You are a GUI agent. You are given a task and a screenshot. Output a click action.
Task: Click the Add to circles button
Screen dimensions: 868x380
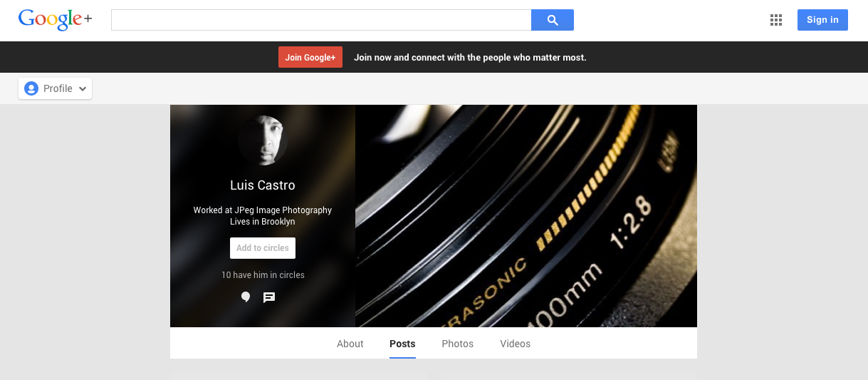pyautogui.click(x=263, y=248)
